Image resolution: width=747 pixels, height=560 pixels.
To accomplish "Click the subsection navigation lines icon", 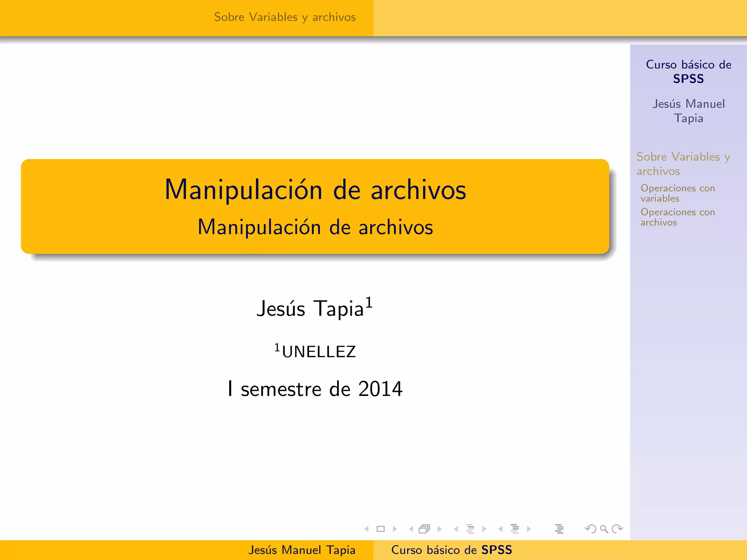I will pos(470,529).
